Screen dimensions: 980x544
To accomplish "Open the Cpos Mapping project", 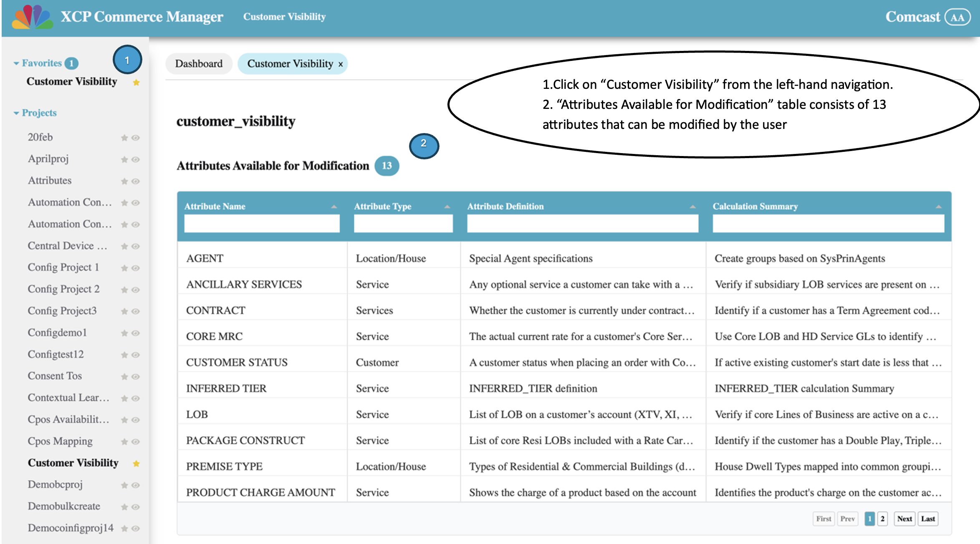I will [x=60, y=441].
